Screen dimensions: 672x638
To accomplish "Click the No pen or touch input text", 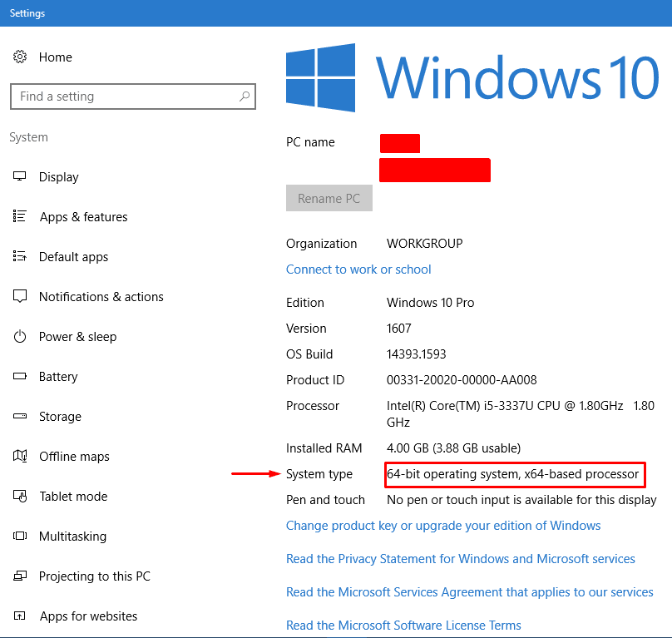I will [x=521, y=500].
